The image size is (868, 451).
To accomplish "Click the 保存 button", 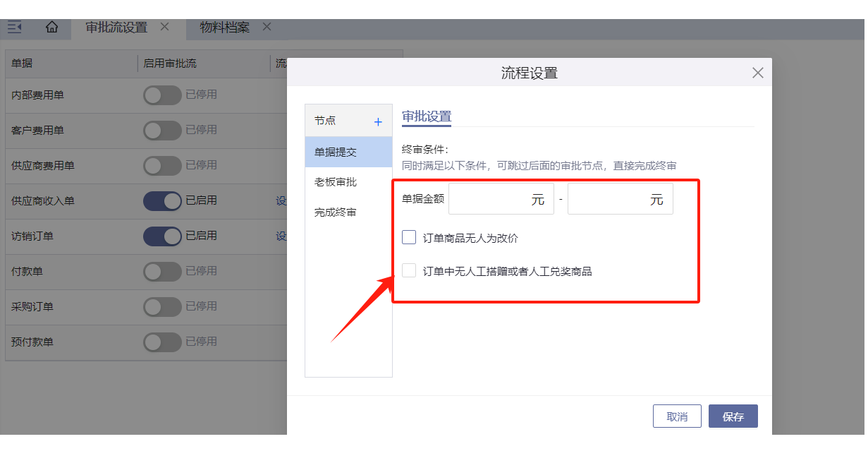I will [733, 416].
